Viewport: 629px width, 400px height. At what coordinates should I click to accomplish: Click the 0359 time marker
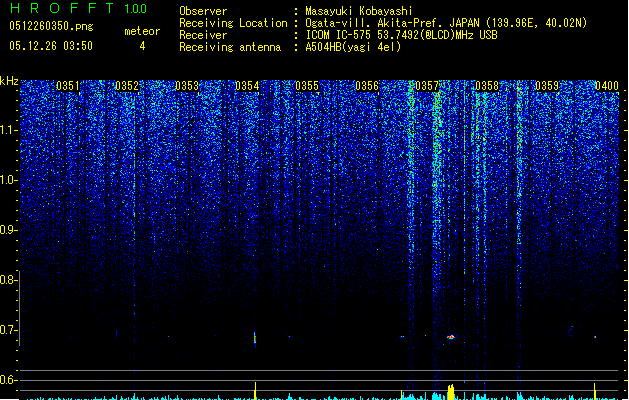[547, 86]
